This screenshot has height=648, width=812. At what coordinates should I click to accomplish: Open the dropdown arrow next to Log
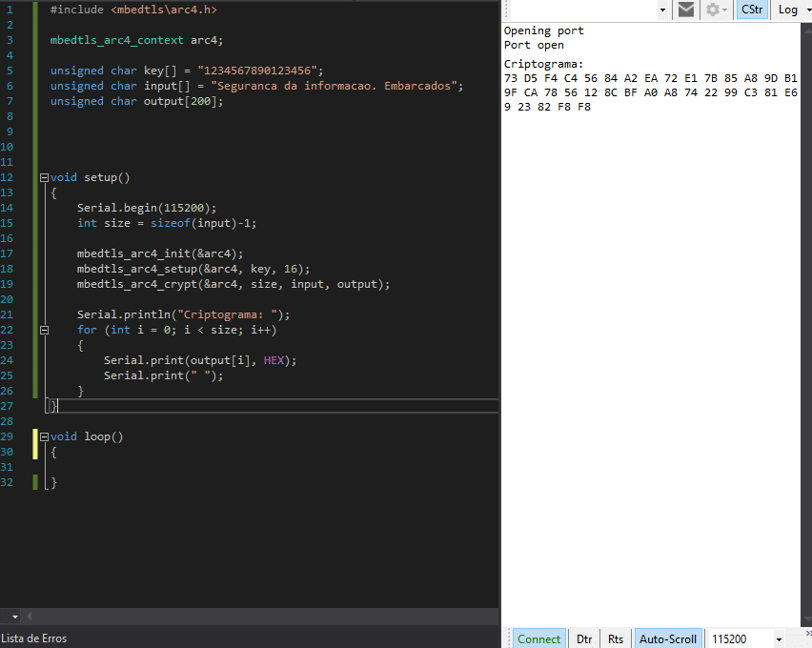pos(808,10)
